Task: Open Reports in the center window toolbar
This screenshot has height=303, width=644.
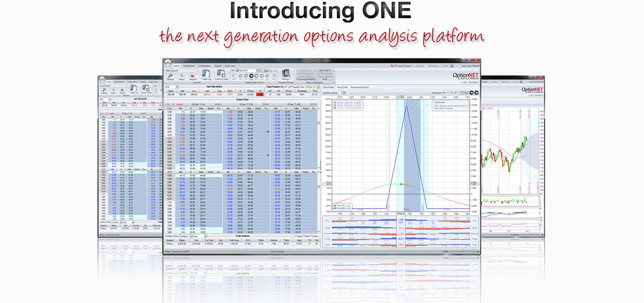Action: (x=193, y=77)
